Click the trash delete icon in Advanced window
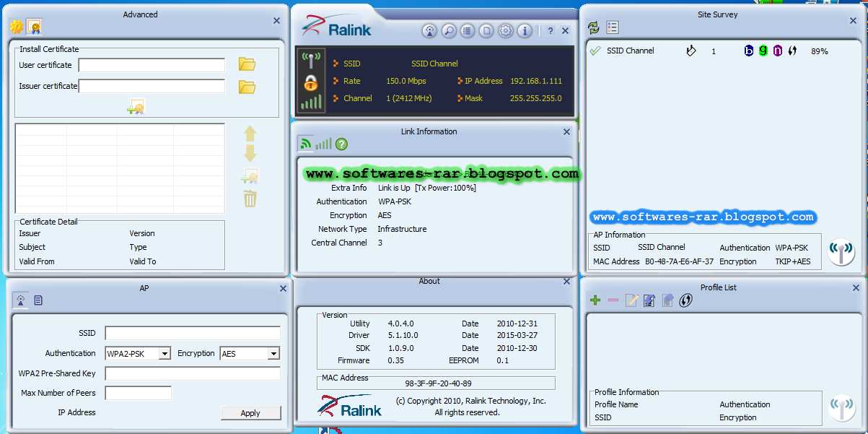 pyautogui.click(x=250, y=199)
